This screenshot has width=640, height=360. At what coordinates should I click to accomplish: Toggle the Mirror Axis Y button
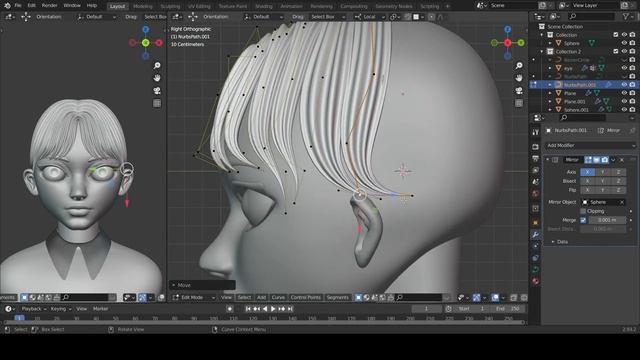(x=603, y=172)
